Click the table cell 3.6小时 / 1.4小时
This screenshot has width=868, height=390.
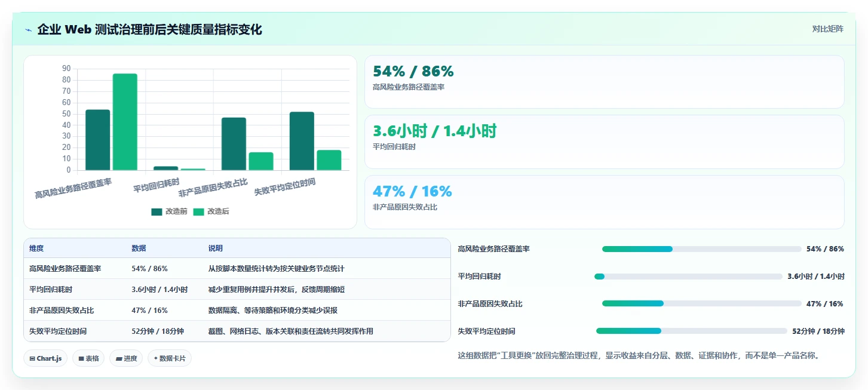[x=160, y=290]
